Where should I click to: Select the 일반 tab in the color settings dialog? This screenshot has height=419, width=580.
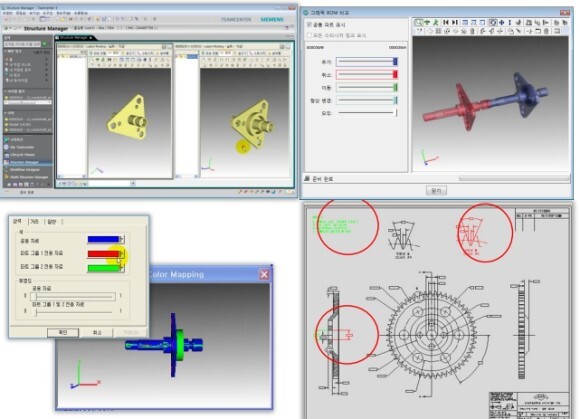pos(52,222)
